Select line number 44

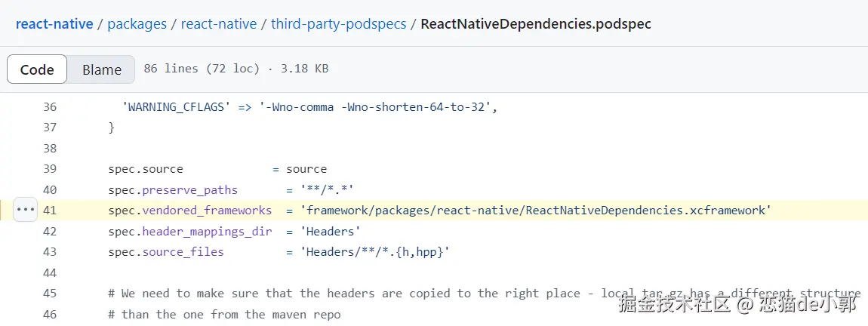pyautogui.click(x=50, y=273)
